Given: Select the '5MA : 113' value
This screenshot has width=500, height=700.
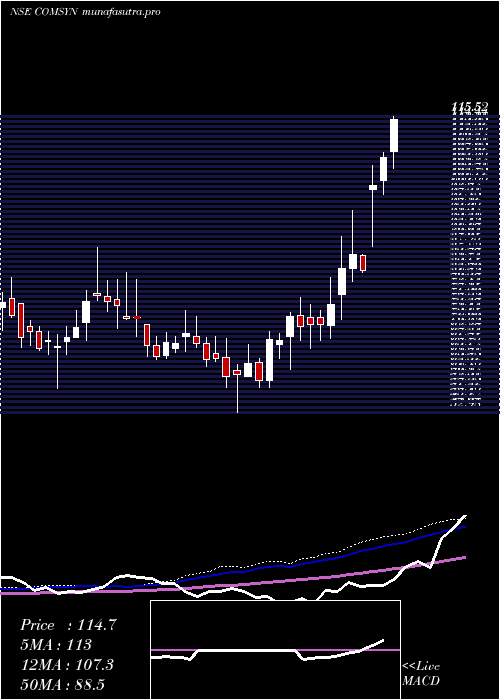Looking at the screenshot, I should click(56, 645).
